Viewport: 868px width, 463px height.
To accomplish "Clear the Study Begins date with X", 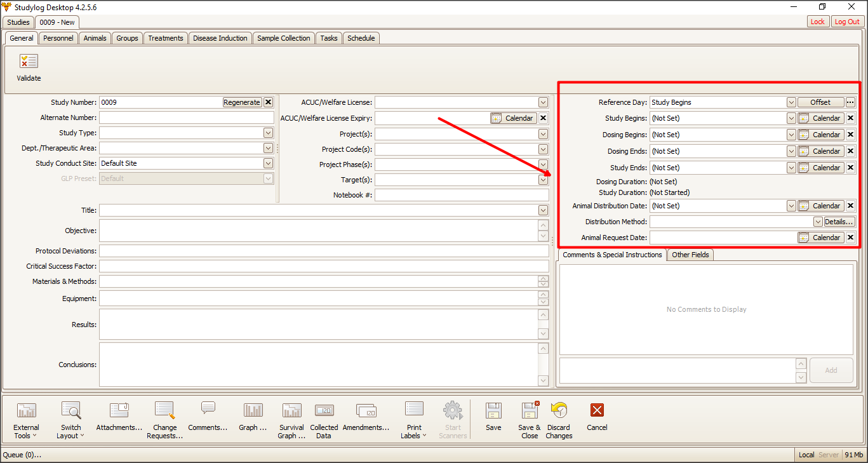I will [851, 118].
